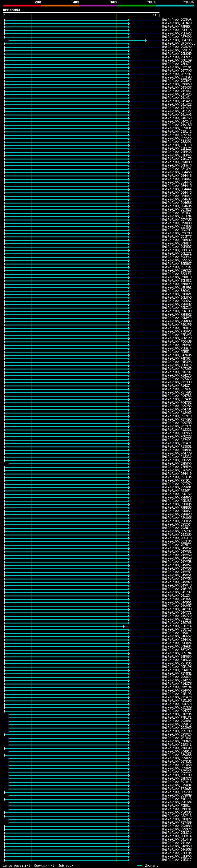Select the UniRef100_O49812 label
Screen dimensions: 197x868
coord(177,633)
